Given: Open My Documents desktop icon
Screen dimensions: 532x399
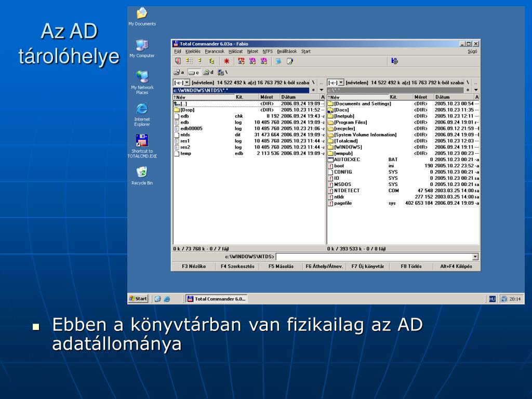Looking at the screenshot, I should point(142,17).
